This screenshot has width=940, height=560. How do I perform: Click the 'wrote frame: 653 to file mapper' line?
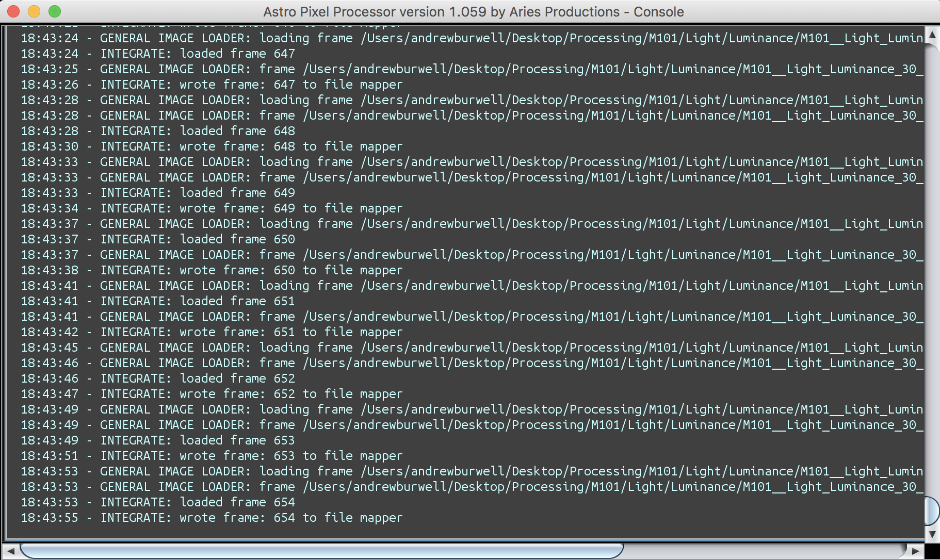[251, 456]
